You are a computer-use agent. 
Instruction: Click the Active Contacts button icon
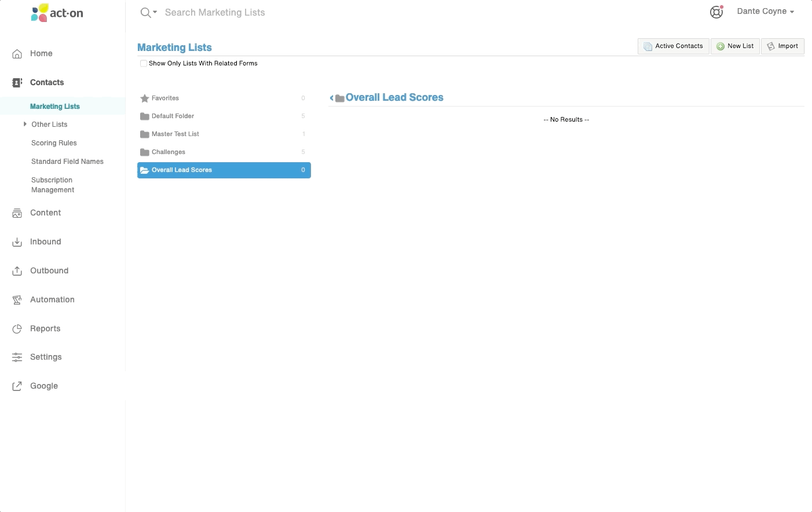(x=648, y=46)
